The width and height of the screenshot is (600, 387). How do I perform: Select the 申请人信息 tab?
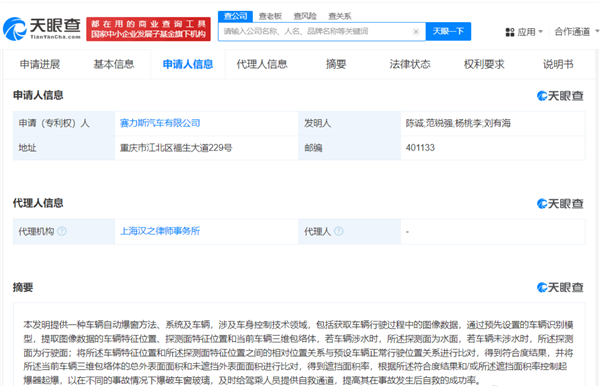coord(188,64)
